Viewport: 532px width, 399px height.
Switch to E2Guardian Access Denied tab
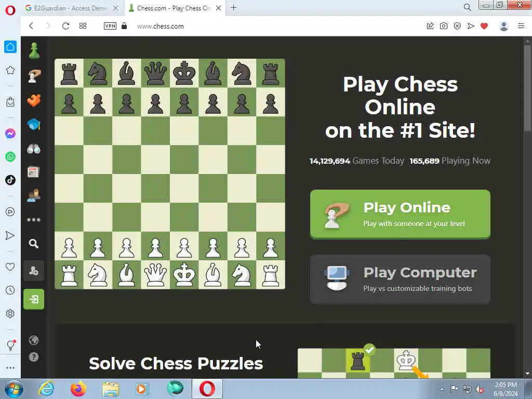pos(71,8)
